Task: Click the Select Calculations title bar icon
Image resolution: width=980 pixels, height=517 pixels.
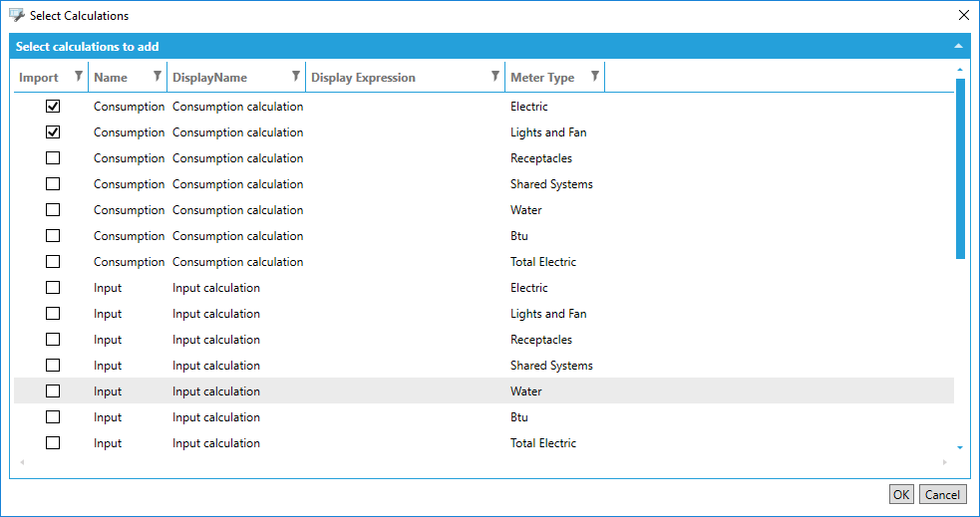Action: point(16,16)
